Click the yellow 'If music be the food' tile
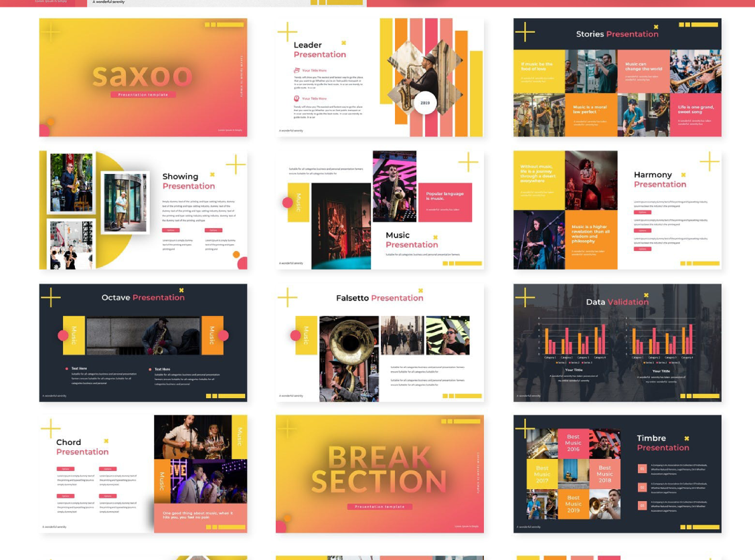Screen dimensions: 755x560 click(x=538, y=70)
